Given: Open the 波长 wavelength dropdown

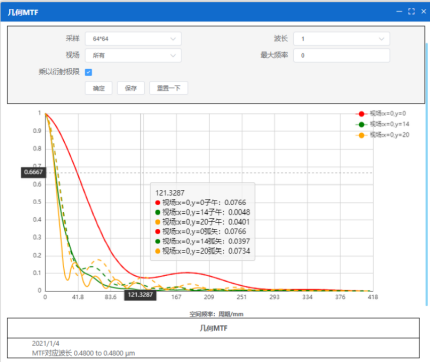Looking at the screenshot, I should (x=341, y=39).
